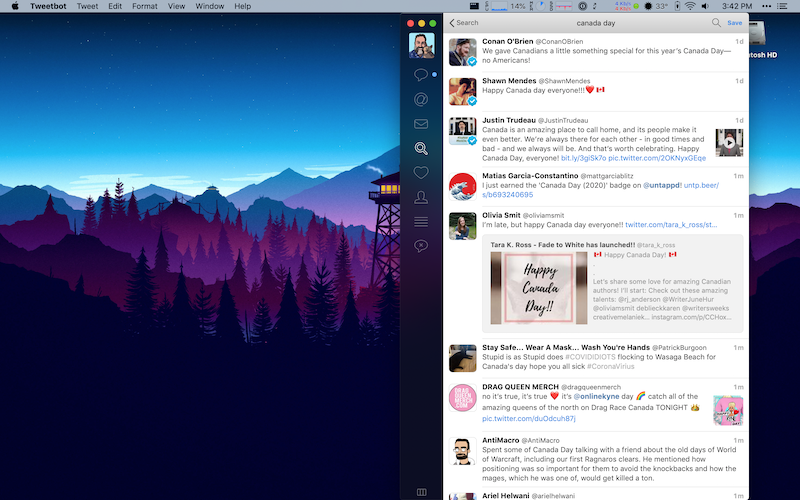The height and width of the screenshot is (500, 800).
Task: Open the Edit menu
Action: [x=115, y=6]
